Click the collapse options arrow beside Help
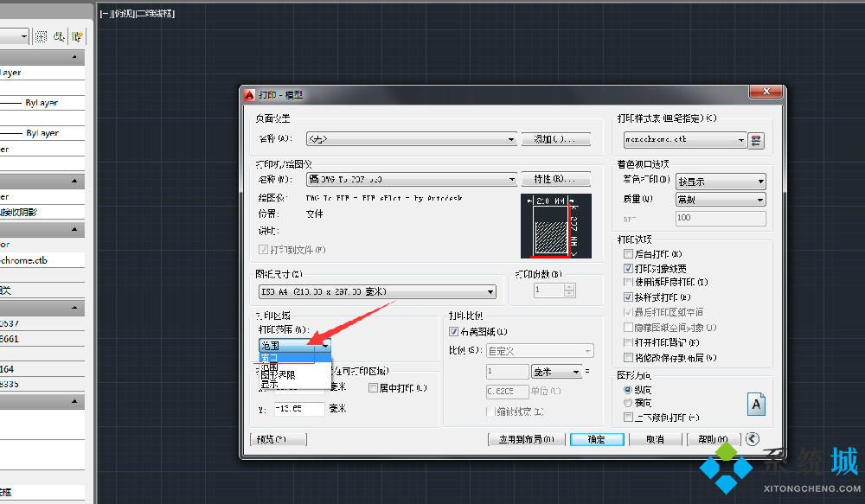Screen dimensions: 865x504 (x=753, y=439)
